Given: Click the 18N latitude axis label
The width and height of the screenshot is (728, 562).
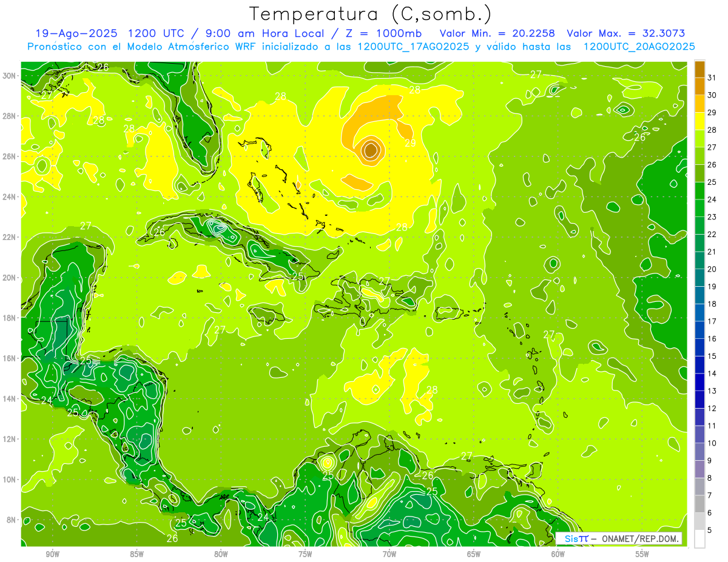Looking at the screenshot, I should 10,318.
